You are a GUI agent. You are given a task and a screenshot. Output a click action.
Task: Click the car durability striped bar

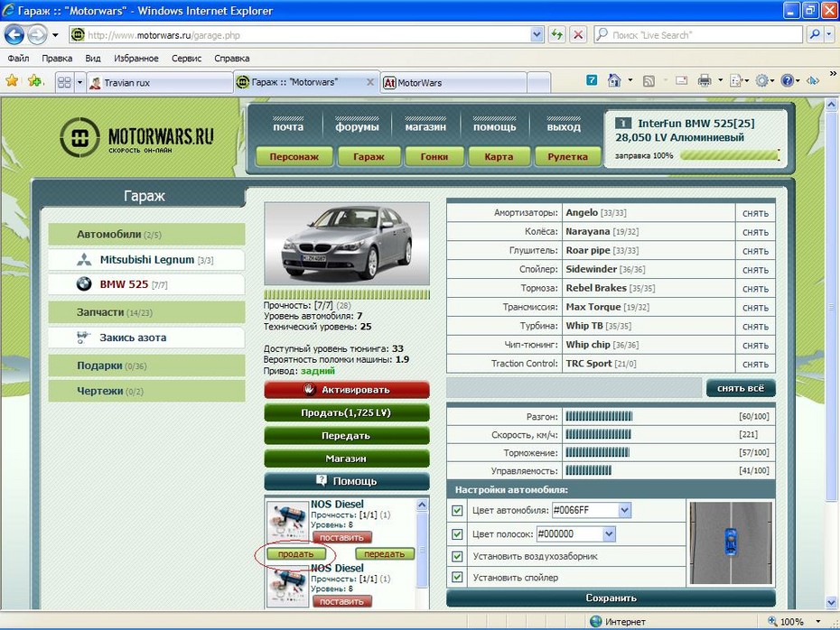coord(347,294)
